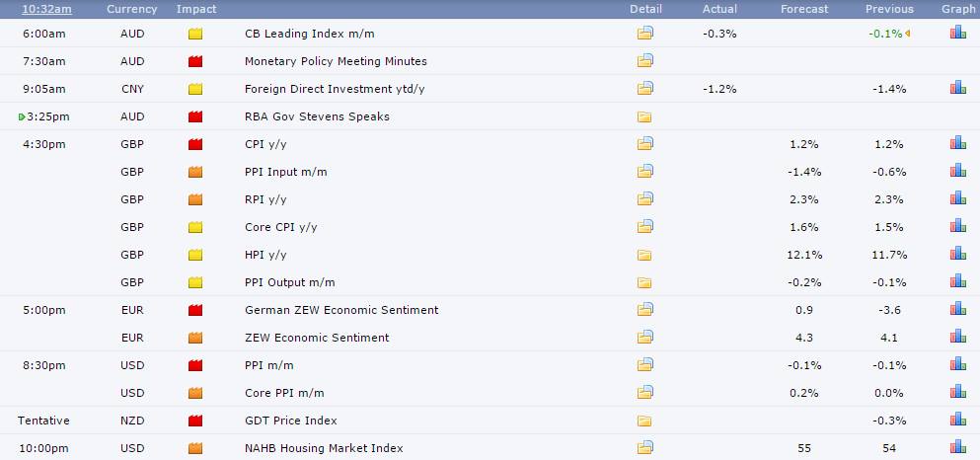This screenshot has height=460, width=980.
Task: Click orange impact icon for PPI Input m/m
Action: (x=195, y=172)
